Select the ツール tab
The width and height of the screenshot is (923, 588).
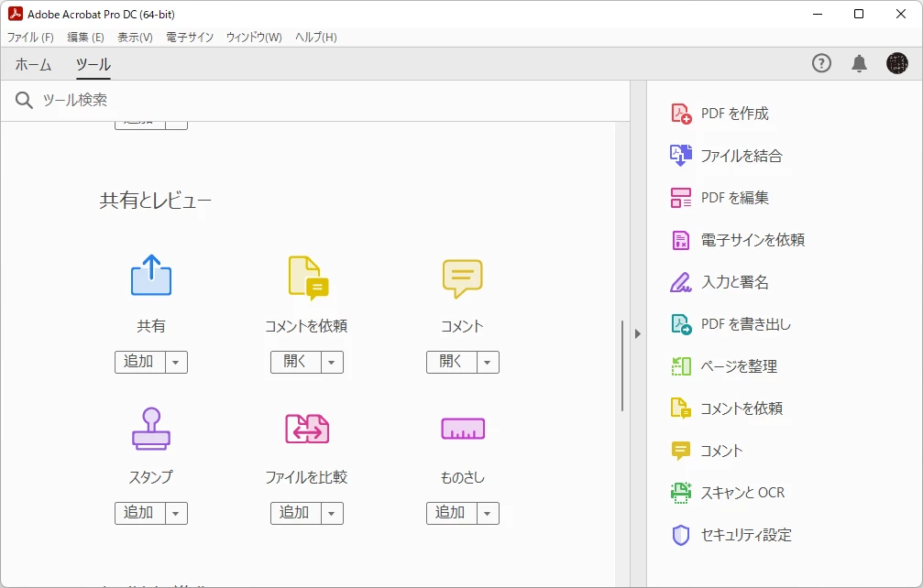93,64
